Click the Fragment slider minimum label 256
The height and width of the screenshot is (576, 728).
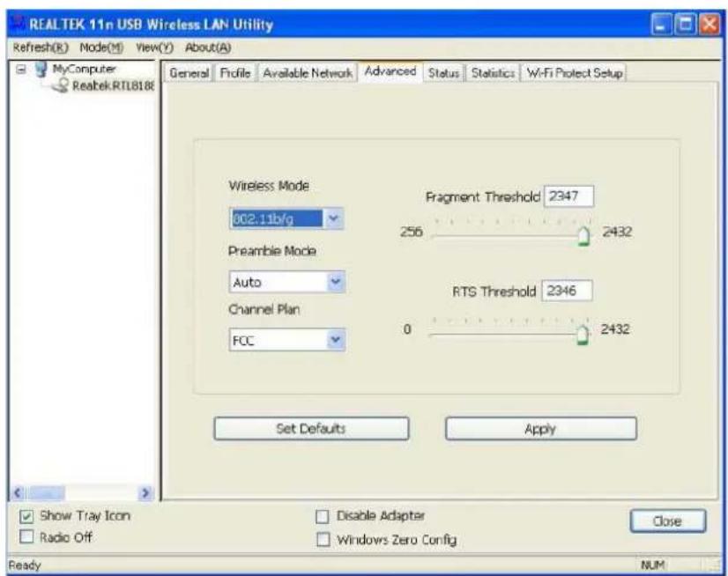point(412,231)
